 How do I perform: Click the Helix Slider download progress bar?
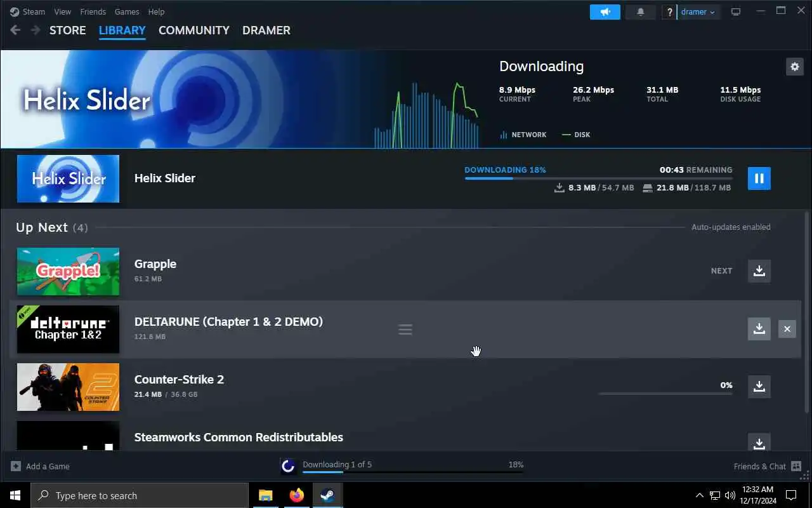pyautogui.click(x=598, y=178)
